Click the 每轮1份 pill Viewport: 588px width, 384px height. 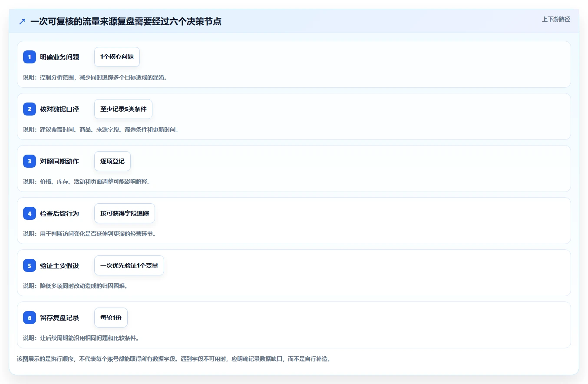pyautogui.click(x=111, y=318)
